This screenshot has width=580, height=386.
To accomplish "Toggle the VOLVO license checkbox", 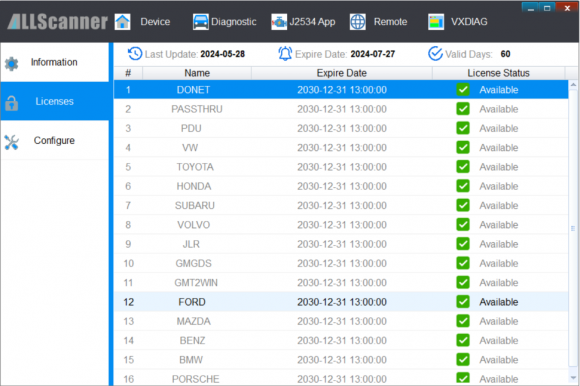I will (x=463, y=224).
